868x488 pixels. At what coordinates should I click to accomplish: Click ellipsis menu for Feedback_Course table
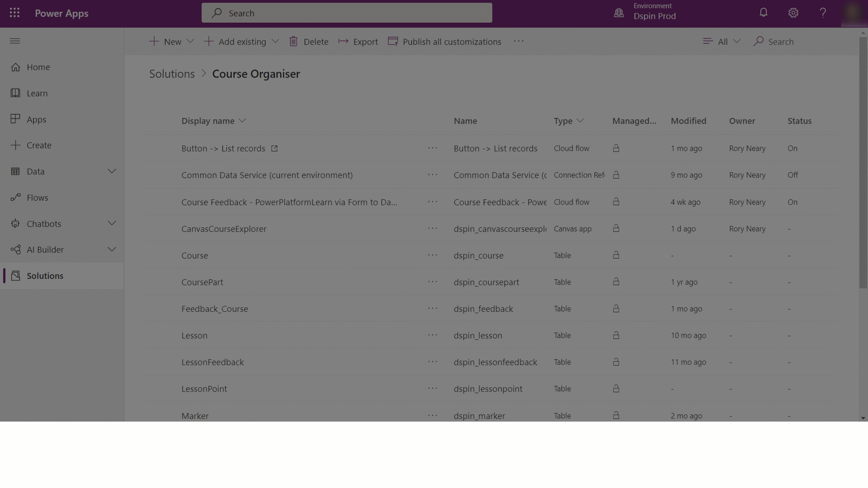pos(433,309)
